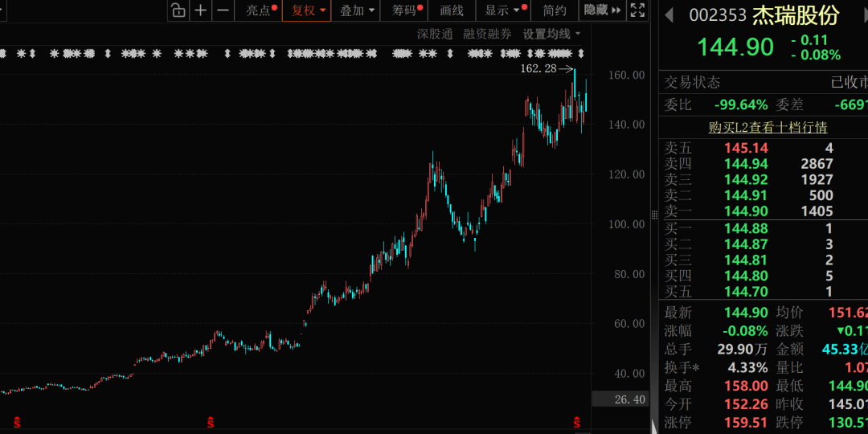Click the 委比 value -99.64%
Viewport: 868px width, 434px height.
click(x=741, y=104)
